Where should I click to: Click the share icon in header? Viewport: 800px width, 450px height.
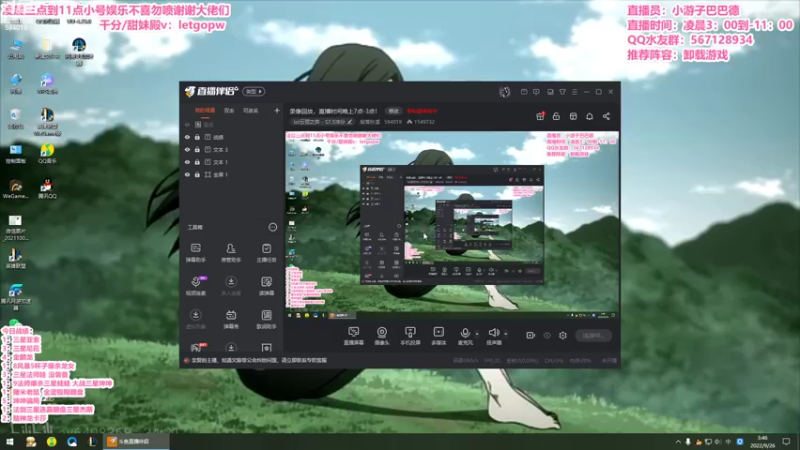point(606,116)
